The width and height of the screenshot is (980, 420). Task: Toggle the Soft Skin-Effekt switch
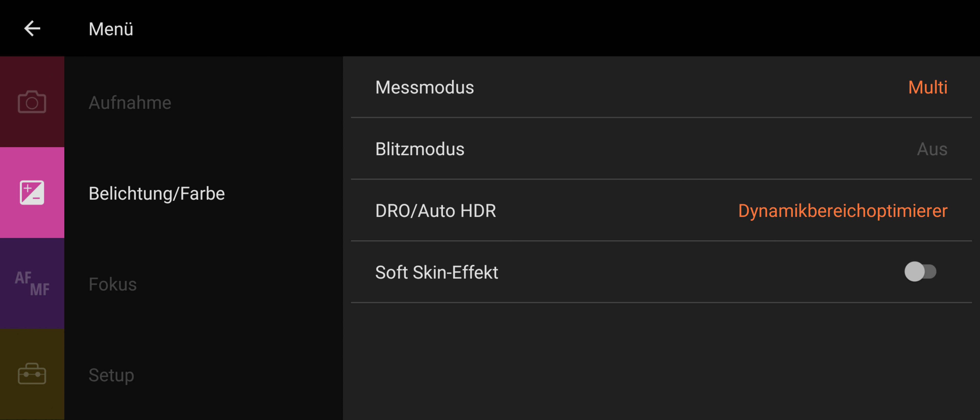920,272
